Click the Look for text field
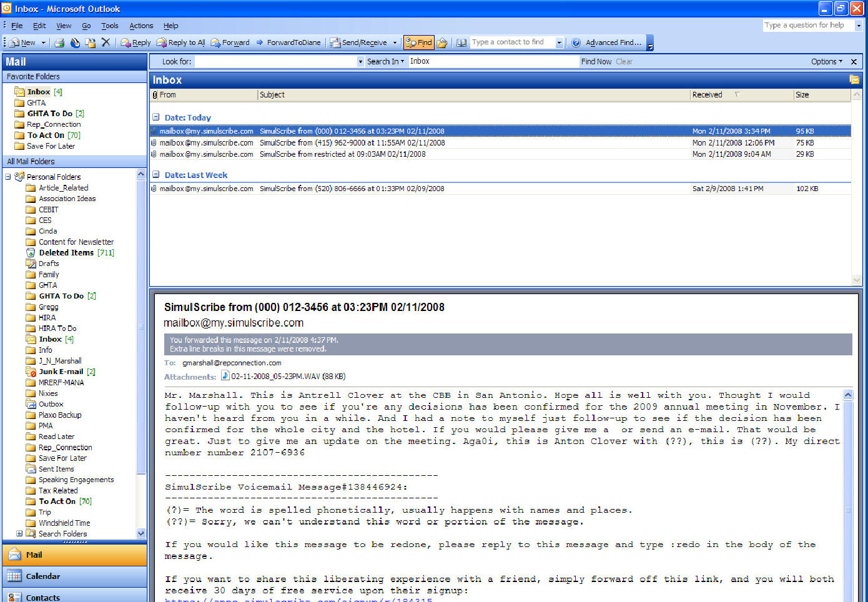Viewport: 868px width, 602px height. [x=275, y=61]
